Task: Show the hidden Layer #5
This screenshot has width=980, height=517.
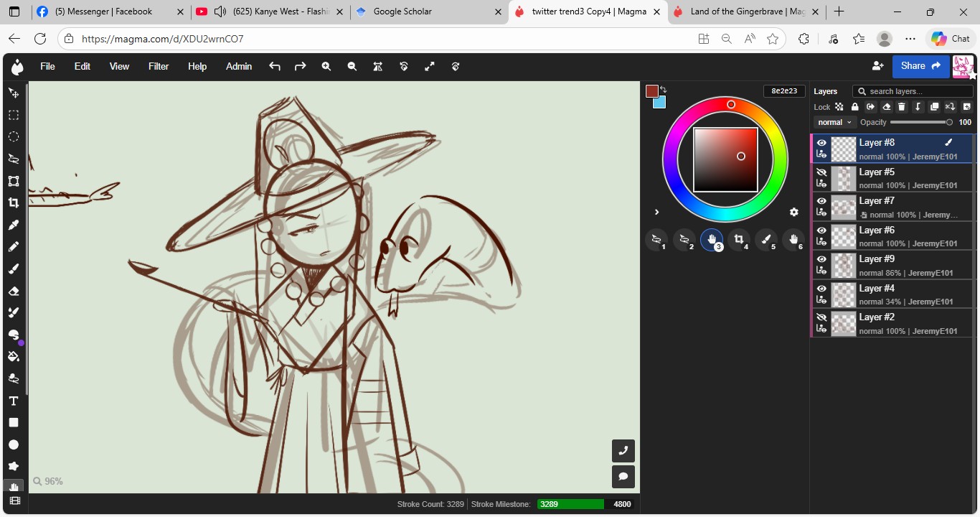Action: tap(821, 172)
